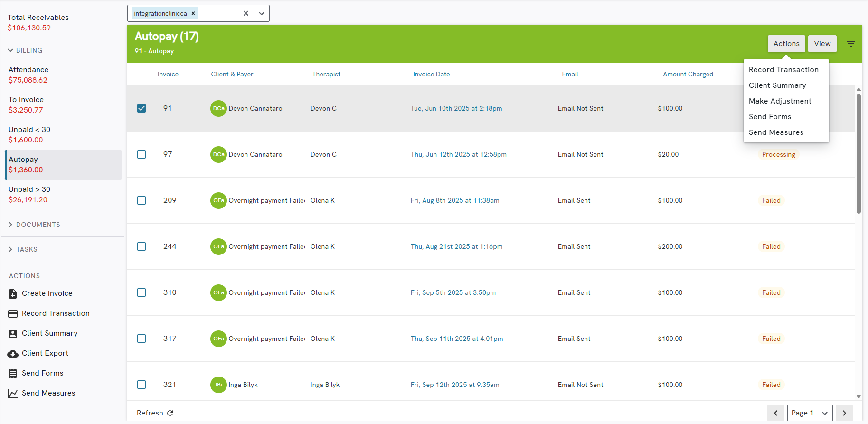
Task: Sort by the Invoice Date column header
Action: (431, 75)
